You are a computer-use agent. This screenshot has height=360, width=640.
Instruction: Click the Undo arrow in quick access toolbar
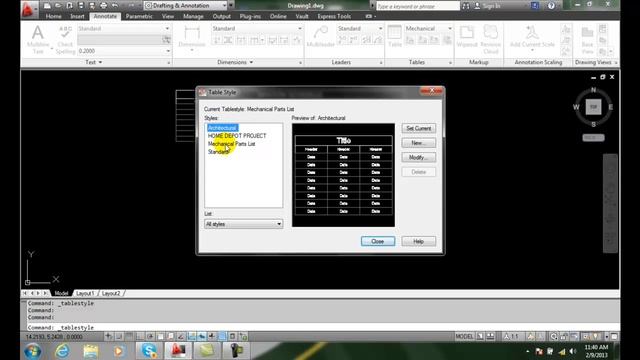click(x=115, y=6)
